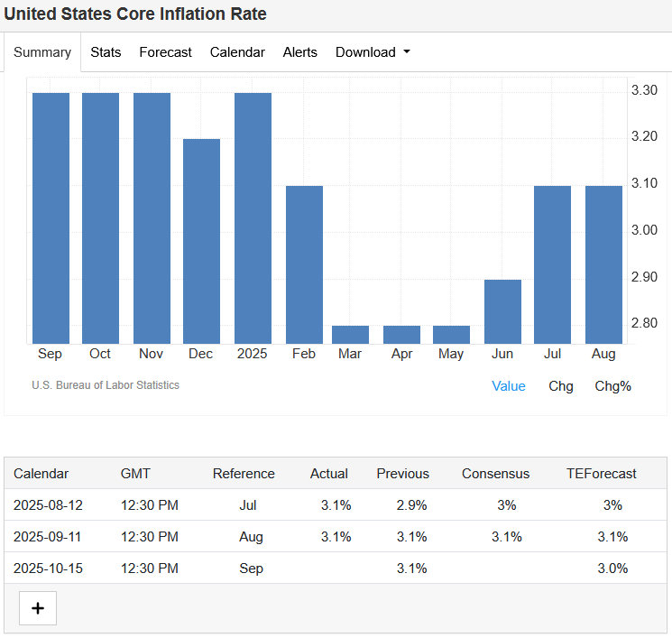Go to the Alerts tab

299,52
